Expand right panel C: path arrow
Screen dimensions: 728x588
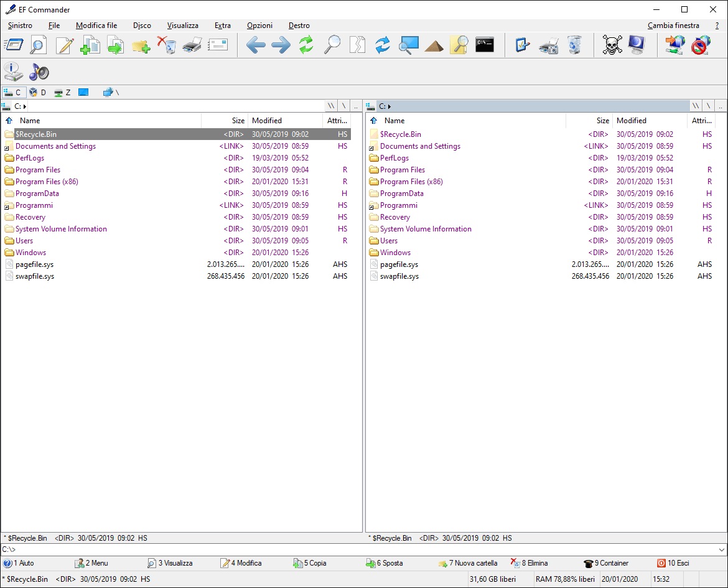pyautogui.click(x=389, y=106)
